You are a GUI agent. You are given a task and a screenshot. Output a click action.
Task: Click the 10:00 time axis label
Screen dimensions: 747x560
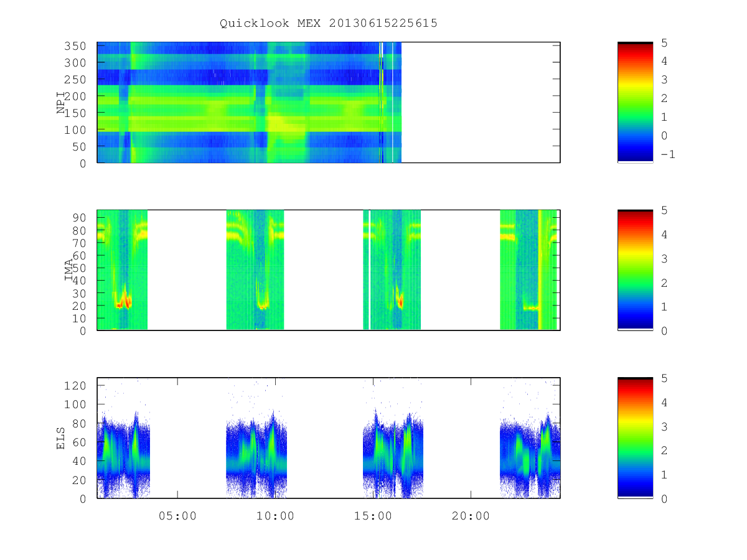coord(276,516)
